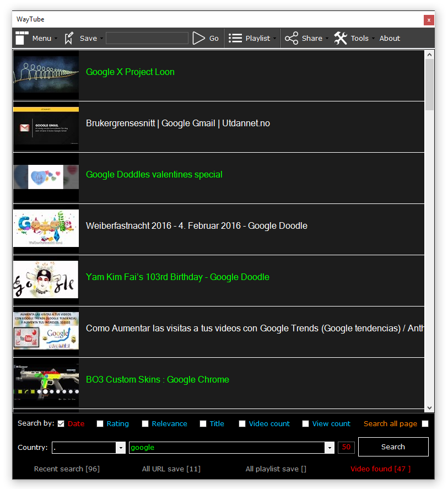Open the Menu label in toolbar

[x=42, y=39]
